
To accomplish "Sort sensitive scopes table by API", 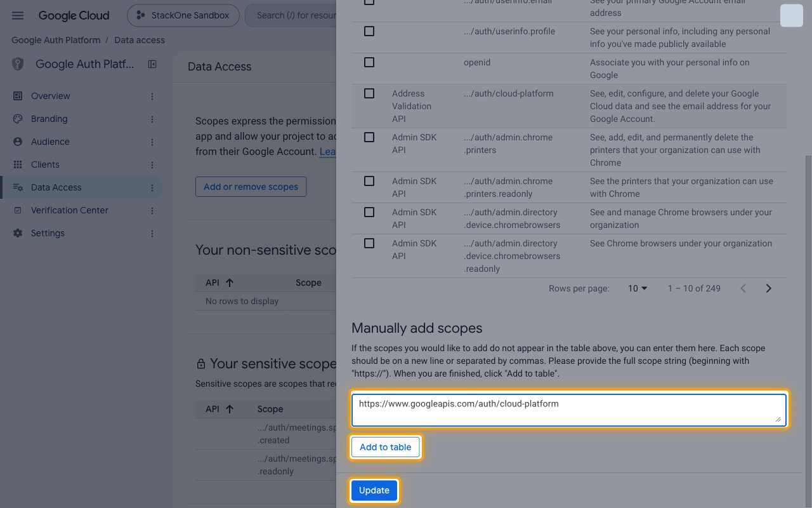I will [219, 409].
